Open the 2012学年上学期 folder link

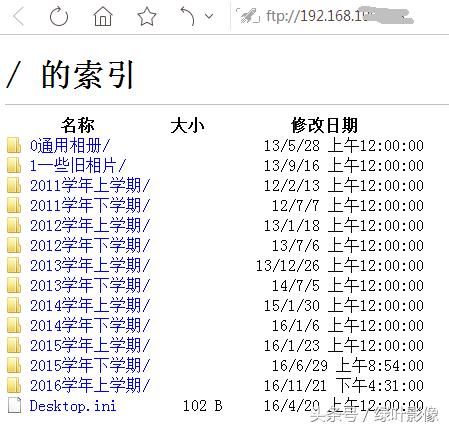pos(90,226)
